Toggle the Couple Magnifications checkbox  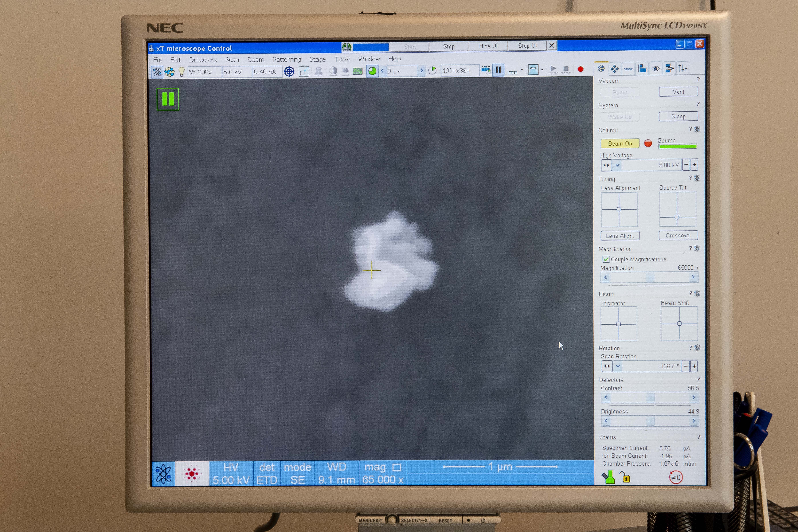(x=606, y=259)
